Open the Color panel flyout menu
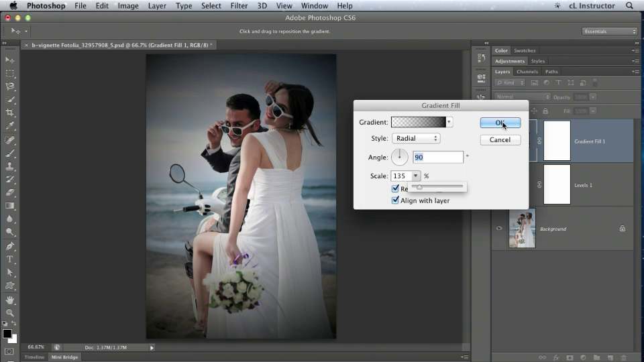Screen dimensions: 644x362 (635, 50)
